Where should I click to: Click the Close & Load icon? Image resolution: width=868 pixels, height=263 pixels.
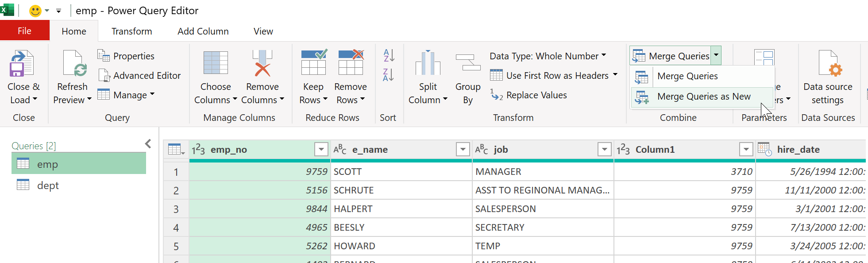[x=22, y=63]
